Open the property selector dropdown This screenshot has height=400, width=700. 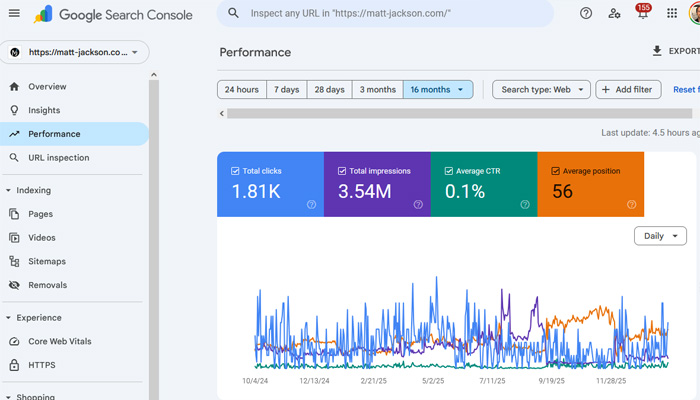[x=75, y=52]
